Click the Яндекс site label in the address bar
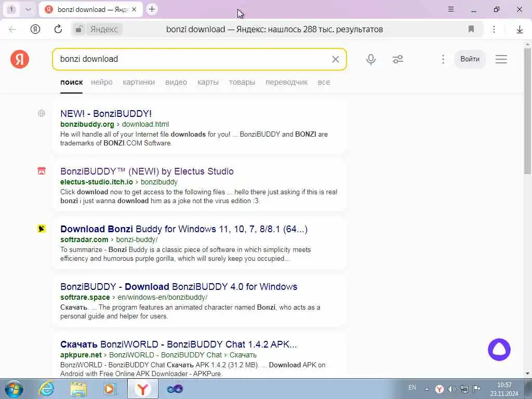Image resolution: width=532 pixels, height=399 pixels. coord(104,30)
